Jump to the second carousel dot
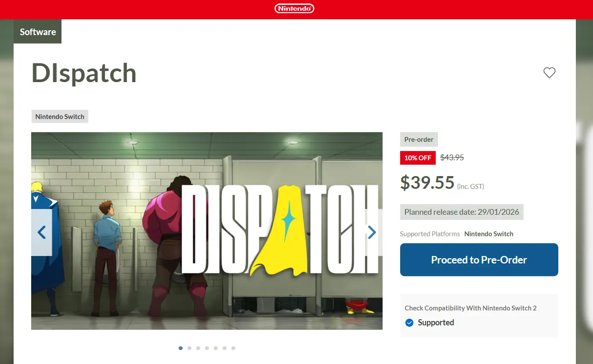593x364 pixels. [x=189, y=348]
